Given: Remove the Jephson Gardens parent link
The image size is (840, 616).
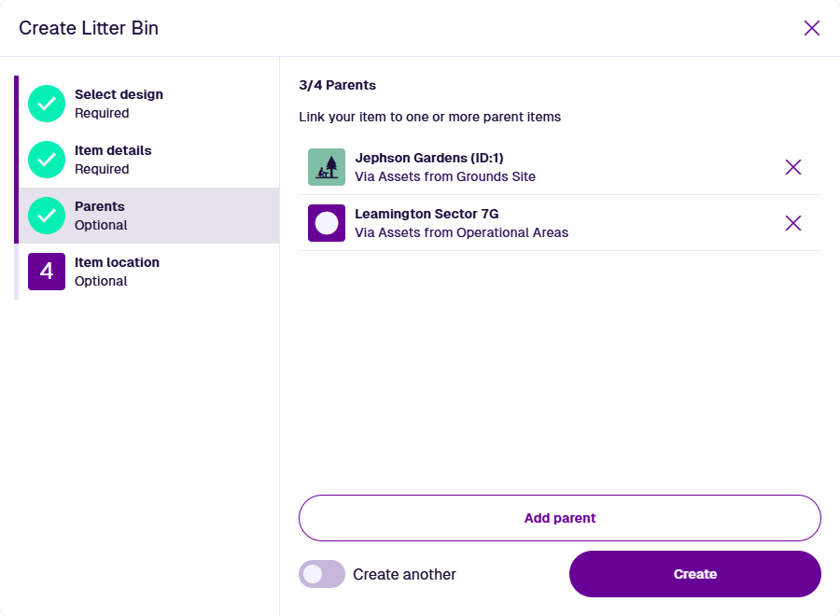Looking at the screenshot, I should click(792, 167).
